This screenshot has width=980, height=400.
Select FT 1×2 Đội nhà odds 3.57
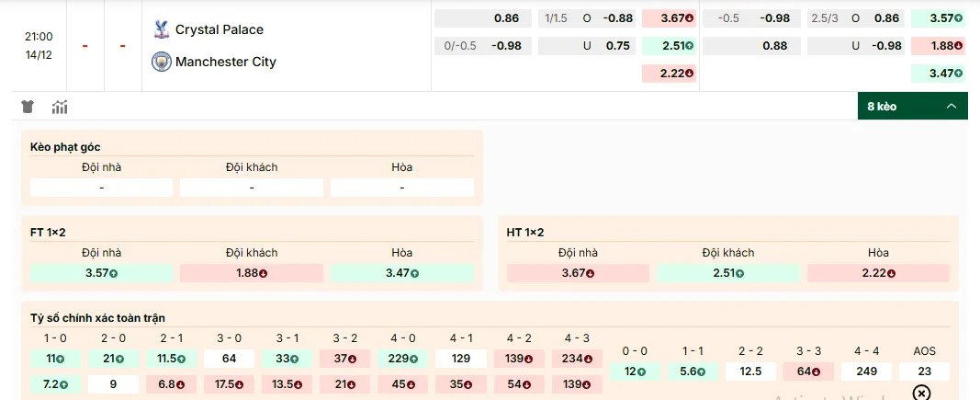click(x=101, y=273)
